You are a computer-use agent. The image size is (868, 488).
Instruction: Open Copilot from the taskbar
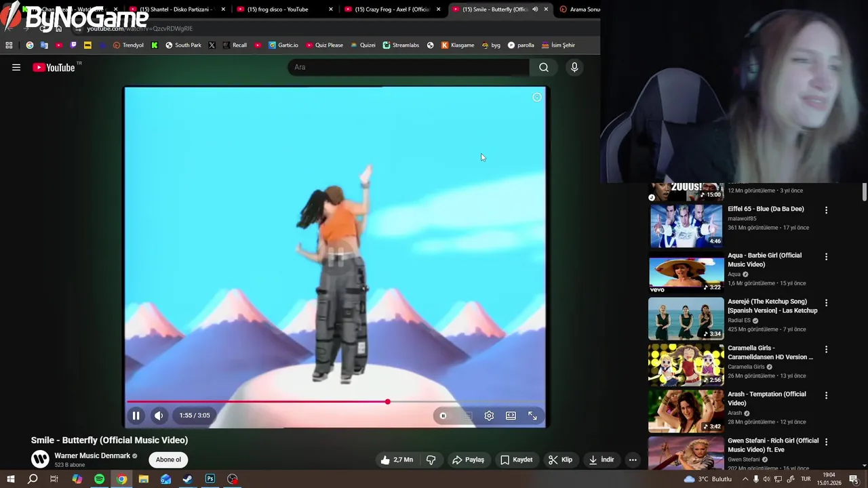click(77, 479)
